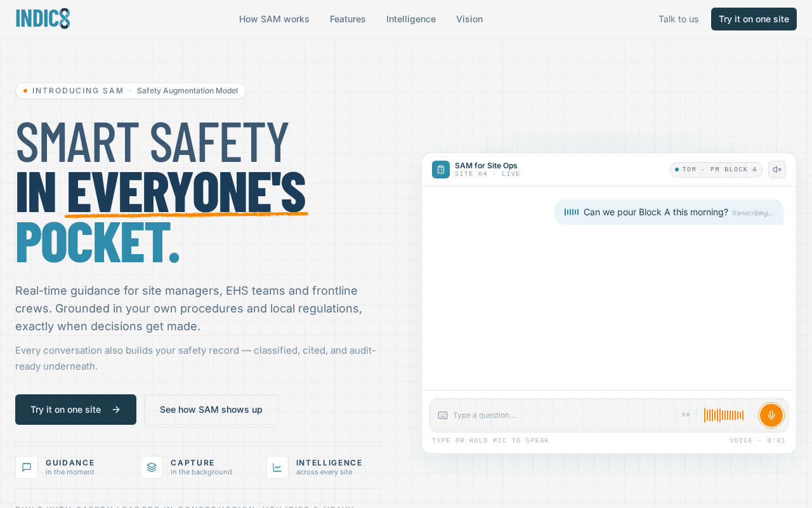Go to Features in the navigation

[x=348, y=19]
